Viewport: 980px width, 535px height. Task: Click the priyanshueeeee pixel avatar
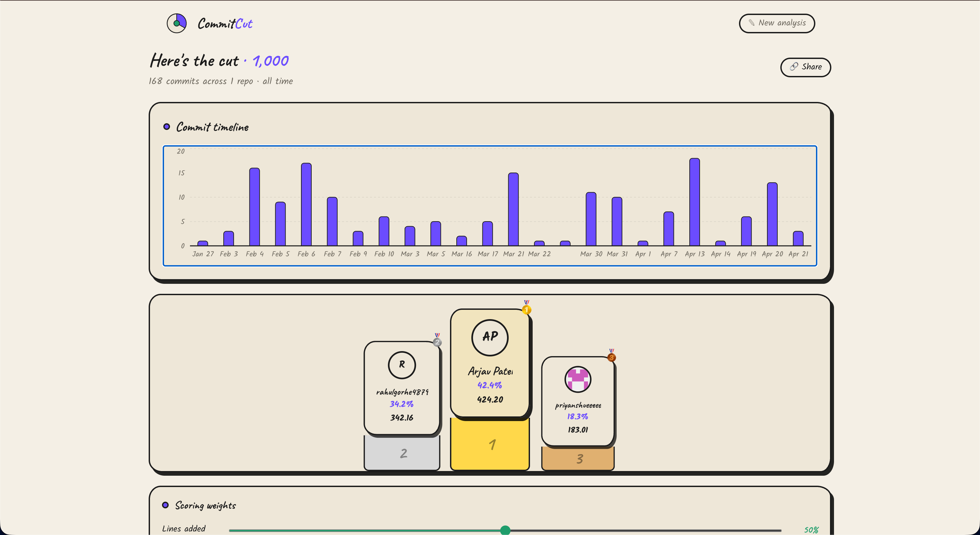pyautogui.click(x=577, y=379)
